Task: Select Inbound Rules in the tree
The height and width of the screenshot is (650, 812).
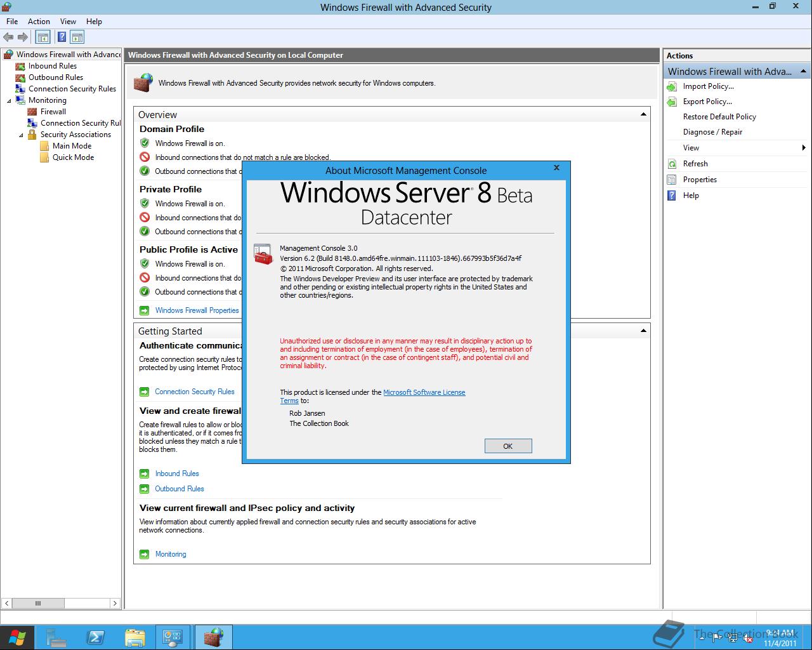Action: point(53,66)
